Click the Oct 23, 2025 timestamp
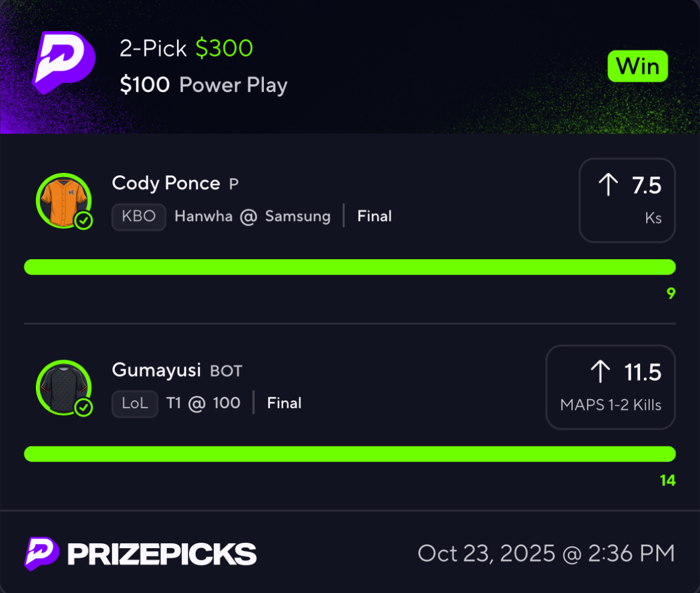700x593 pixels. (x=546, y=554)
